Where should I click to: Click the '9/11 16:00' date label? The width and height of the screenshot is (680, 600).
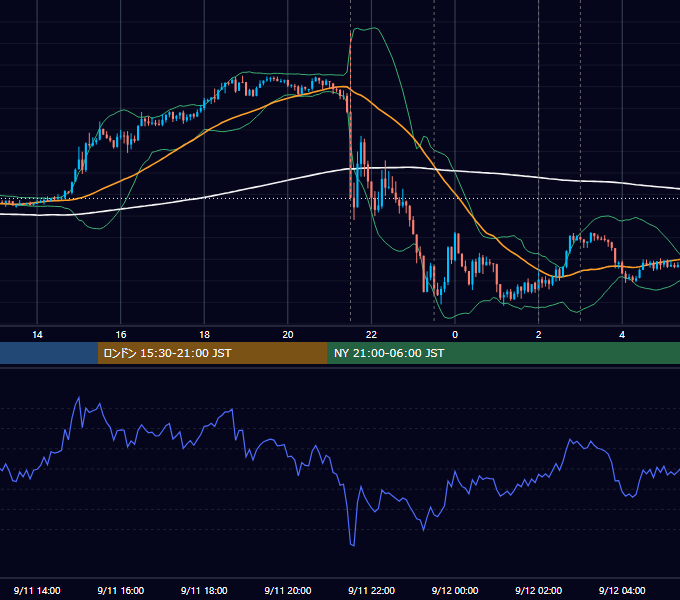coord(121,590)
